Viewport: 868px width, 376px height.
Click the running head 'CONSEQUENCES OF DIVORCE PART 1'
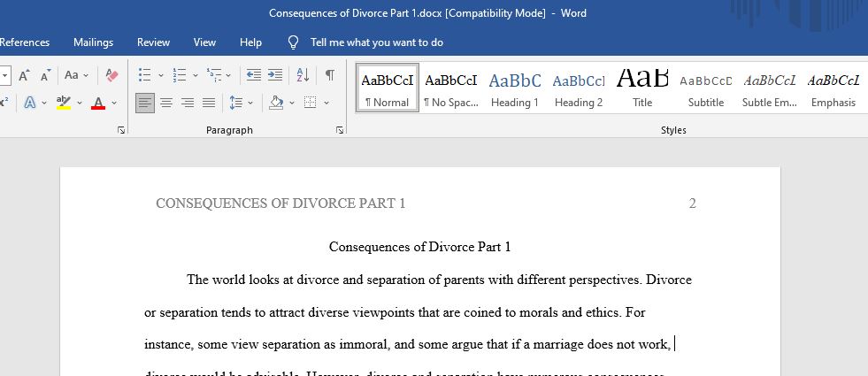280,203
